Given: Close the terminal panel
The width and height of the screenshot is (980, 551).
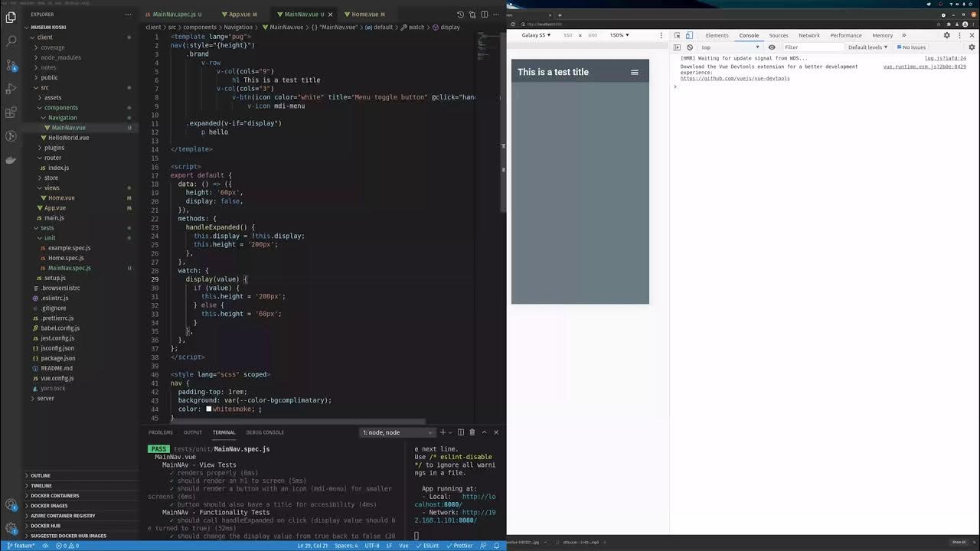Looking at the screenshot, I should pyautogui.click(x=496, y=432).
